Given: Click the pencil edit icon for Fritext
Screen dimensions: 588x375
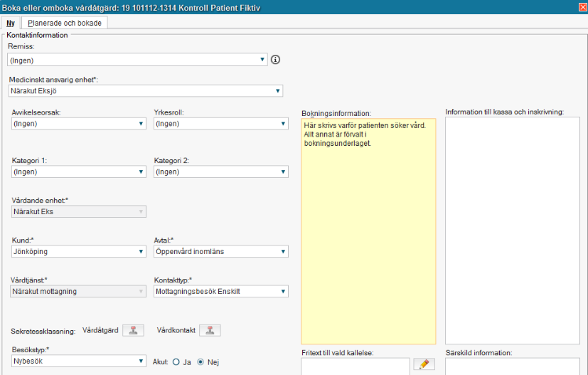Looking at the screenshot, I should [424, 364].
